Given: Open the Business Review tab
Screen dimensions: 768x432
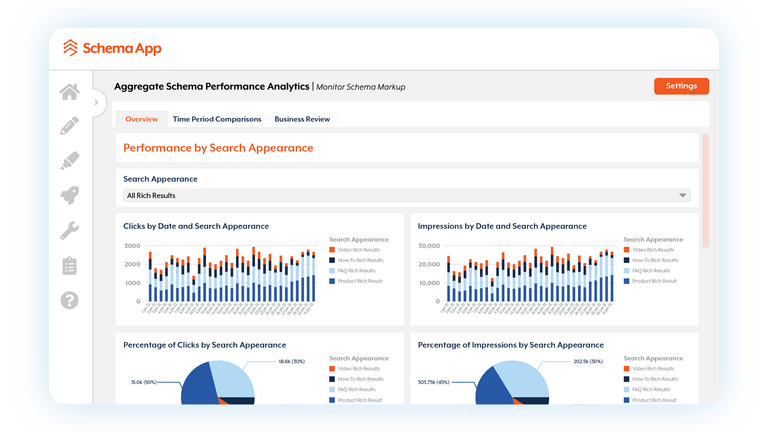Looking at the screenshot, I should tap(302, 119).
